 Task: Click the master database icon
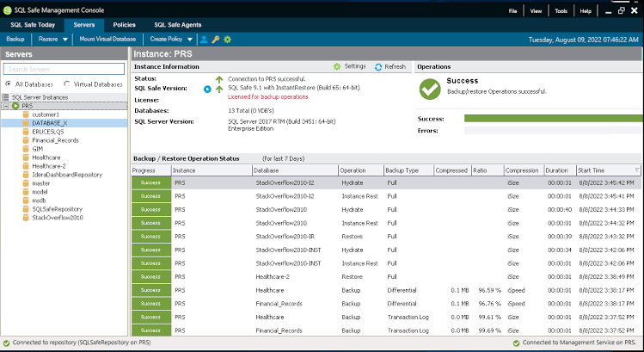tap(26, 184)
